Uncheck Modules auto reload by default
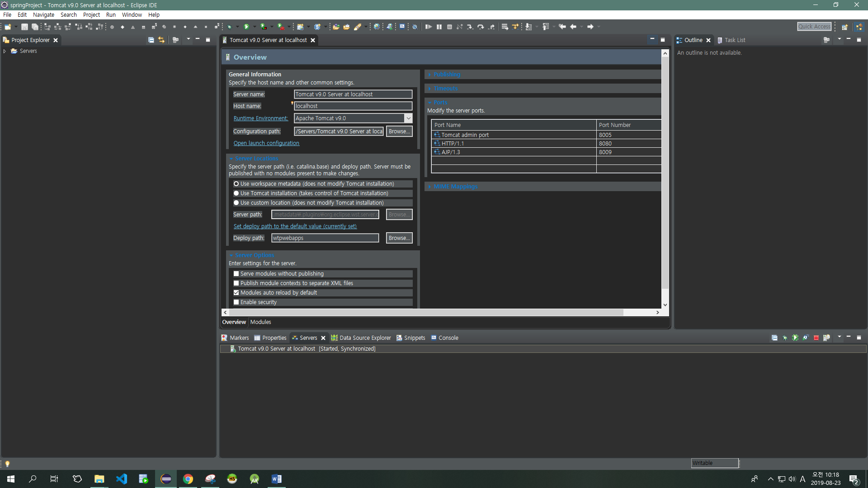868x488 pixels. pyautogui.click(x=236, y=293)
